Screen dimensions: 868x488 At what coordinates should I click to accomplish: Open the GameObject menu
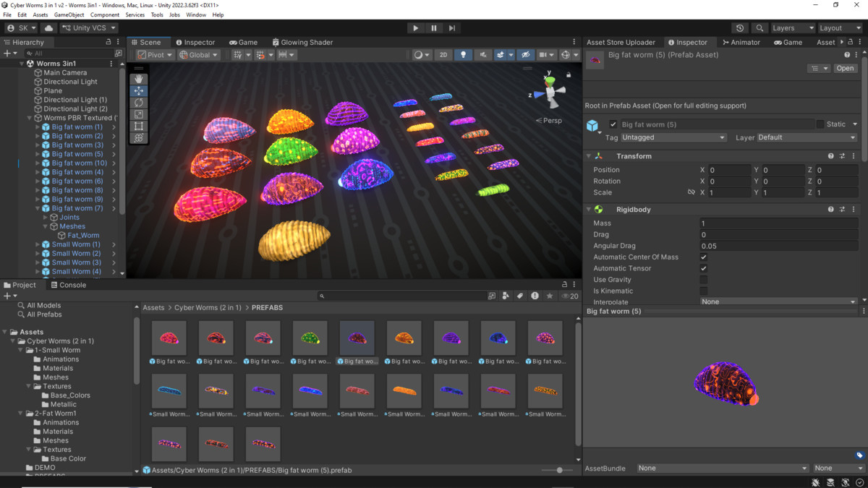tap(69, 14)
